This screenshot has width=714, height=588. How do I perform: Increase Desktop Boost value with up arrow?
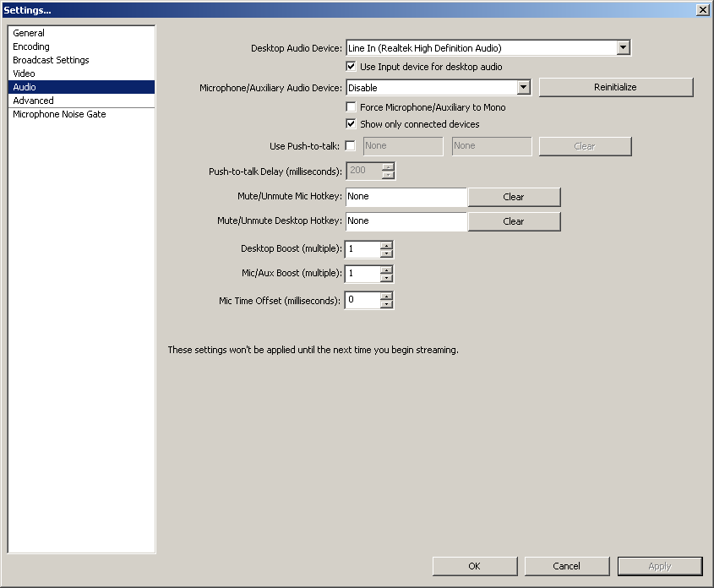(386, 246)
